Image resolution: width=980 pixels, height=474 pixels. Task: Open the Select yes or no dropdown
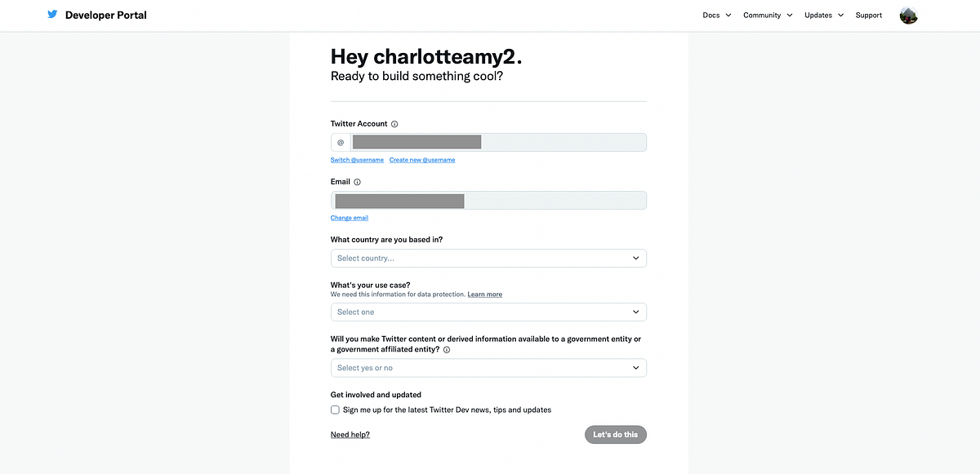pyautogui.click(x=488, y=367)
